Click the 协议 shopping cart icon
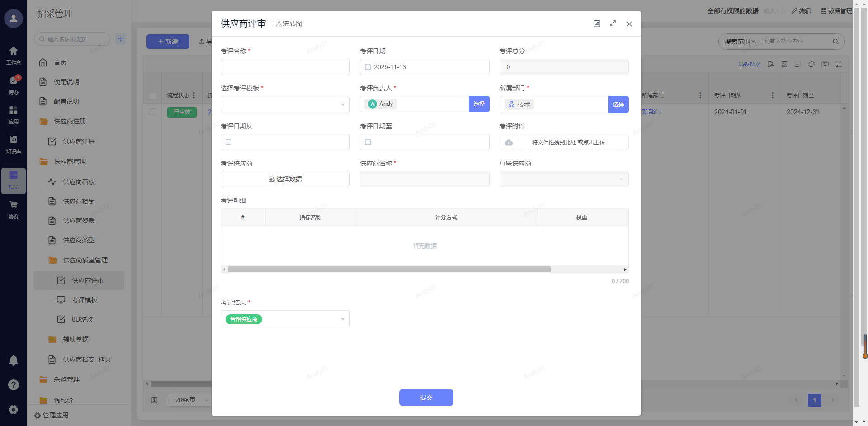 click(x=14, y=208)
